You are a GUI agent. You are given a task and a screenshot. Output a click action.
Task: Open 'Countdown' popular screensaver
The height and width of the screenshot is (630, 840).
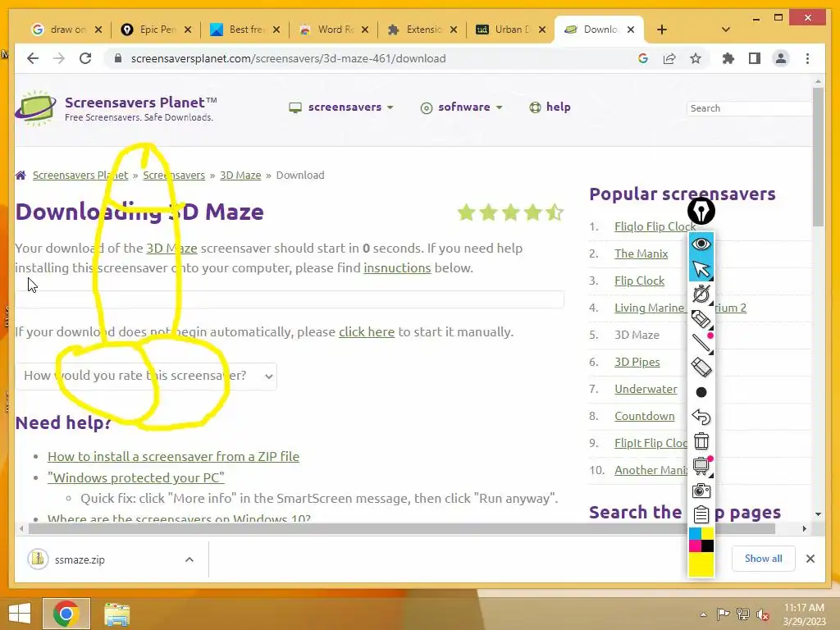645,416
